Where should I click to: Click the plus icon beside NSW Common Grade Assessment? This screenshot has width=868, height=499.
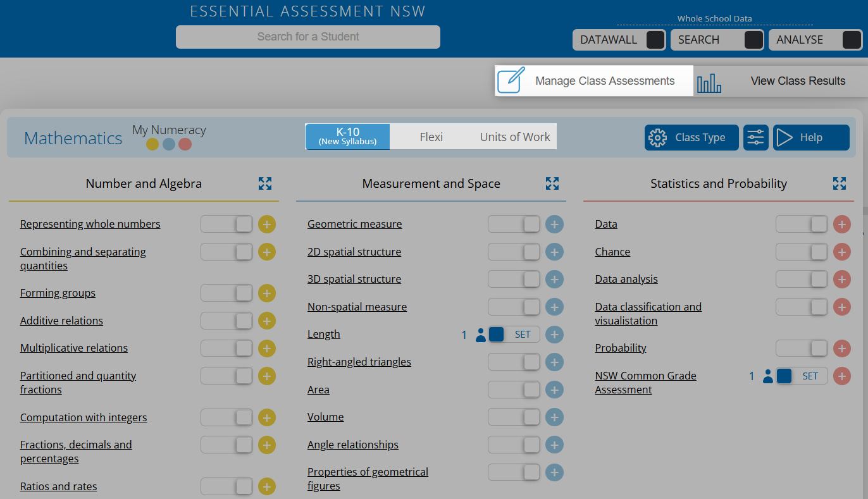[841, 376]
